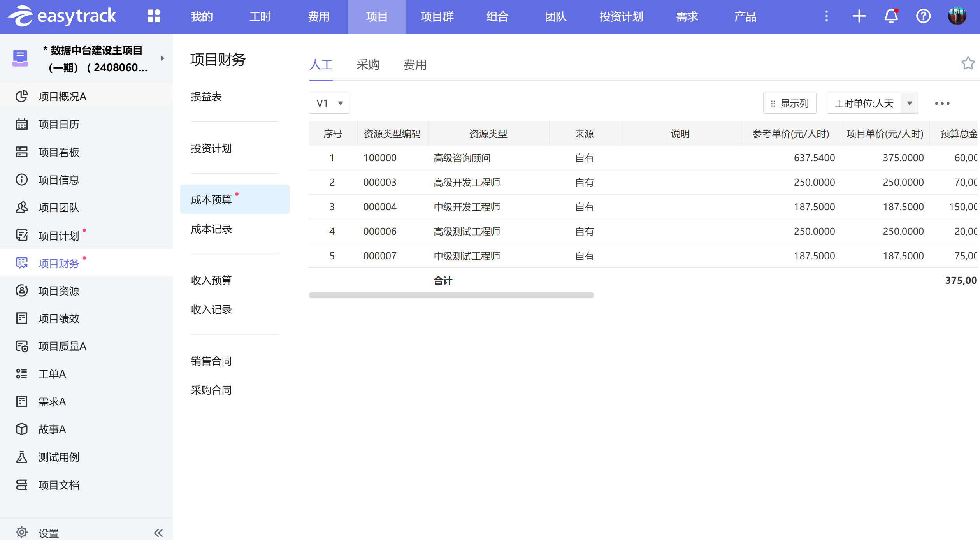Viewport: 980px width, 540px height.
Task: Open the vertical three-dot top menu
Action: click(x=827, y=16)
